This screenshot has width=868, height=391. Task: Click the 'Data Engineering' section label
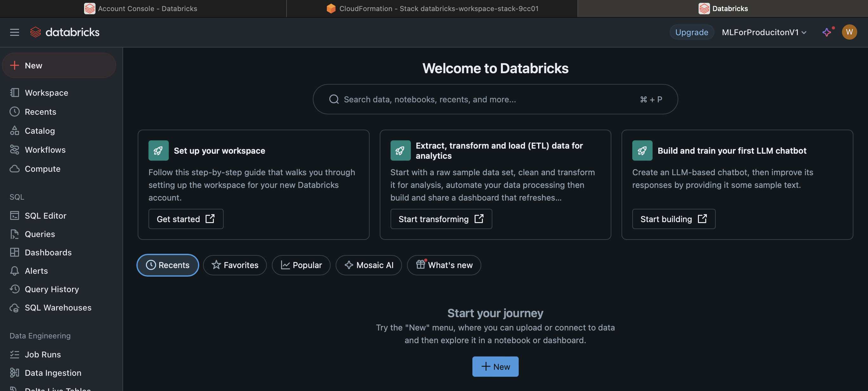tap(40, 336)
